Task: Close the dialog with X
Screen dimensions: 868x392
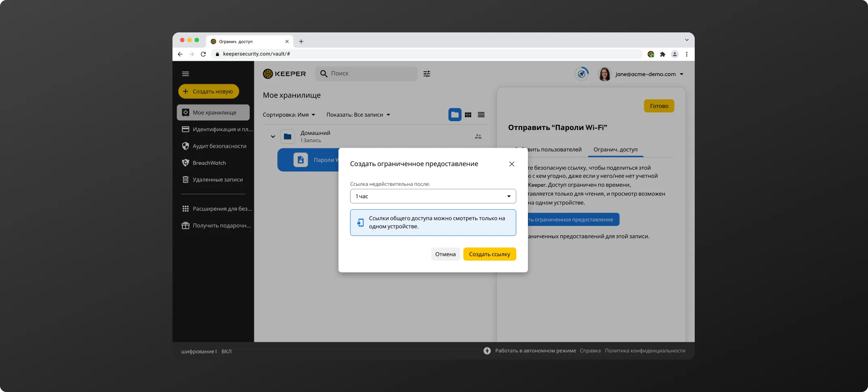Action: [512, 164]
